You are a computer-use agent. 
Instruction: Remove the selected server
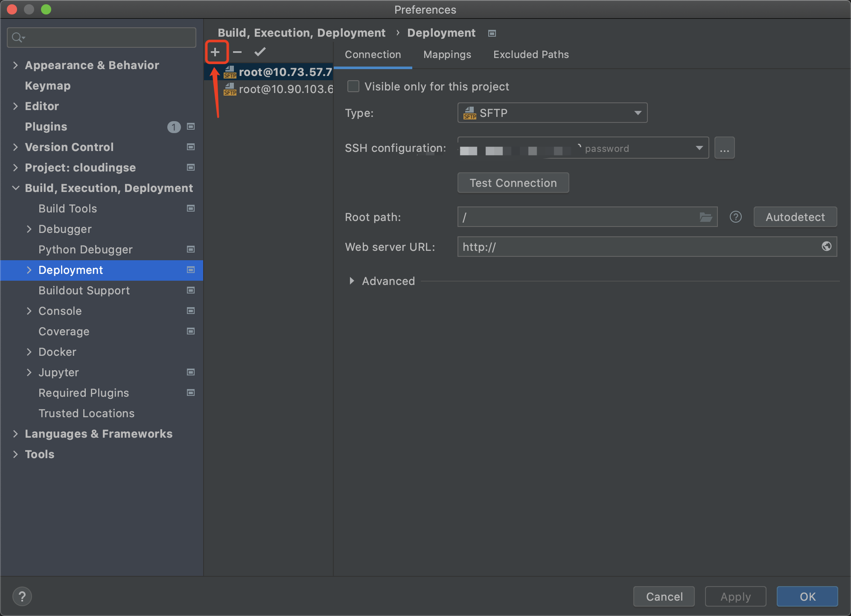click(x=238, y=52)
